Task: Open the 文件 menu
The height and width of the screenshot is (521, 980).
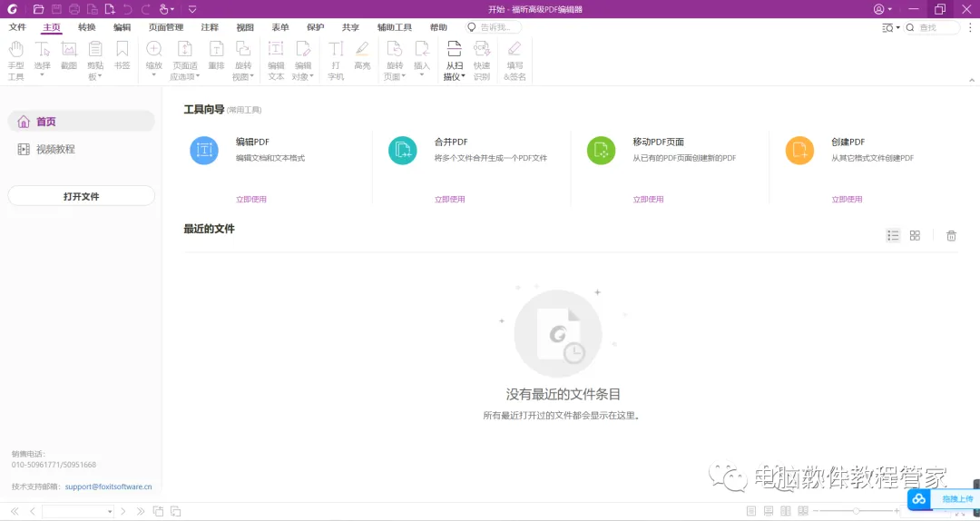Action: click(17, 27)
